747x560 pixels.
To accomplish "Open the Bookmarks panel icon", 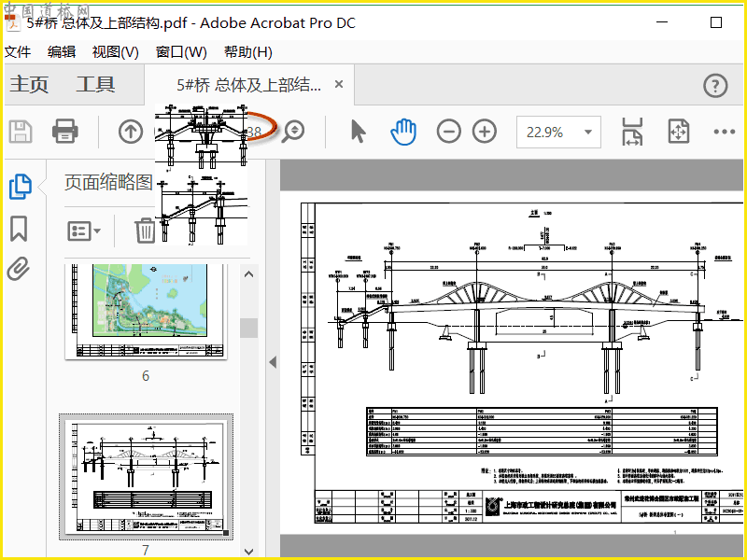I will tap(19, 229).
